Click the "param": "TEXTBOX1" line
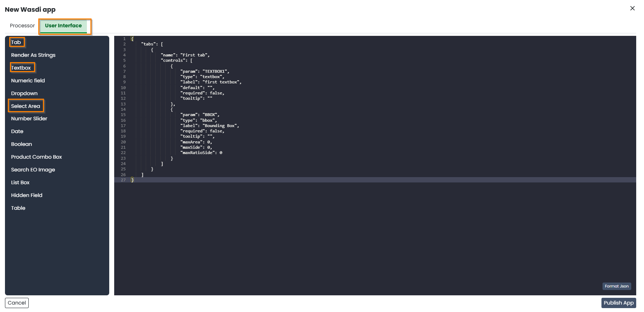 (205, 71)
